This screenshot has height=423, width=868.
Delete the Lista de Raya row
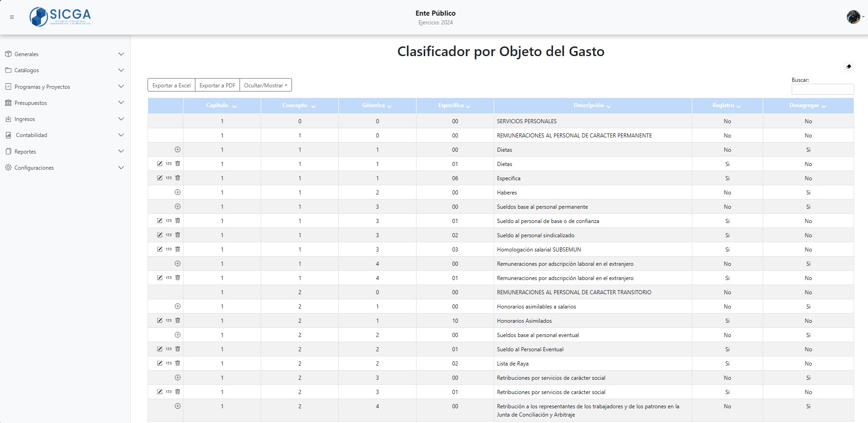(x=177, y=363)
